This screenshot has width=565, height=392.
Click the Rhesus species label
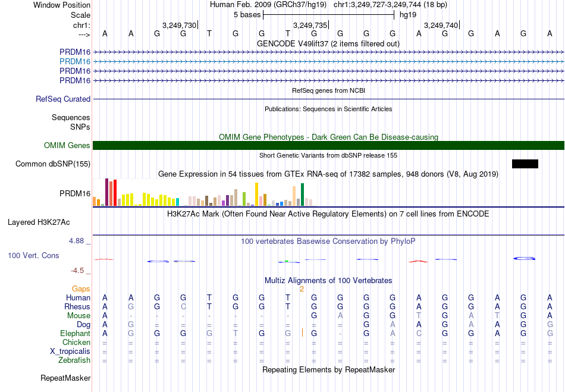(x=77, y=306)
